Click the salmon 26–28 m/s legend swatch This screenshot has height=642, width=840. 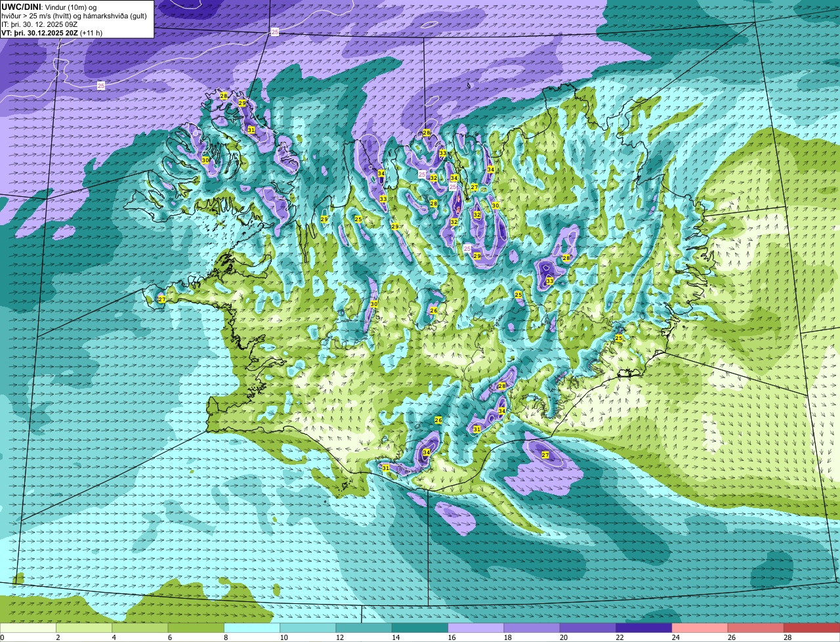(x=756, y=628)
